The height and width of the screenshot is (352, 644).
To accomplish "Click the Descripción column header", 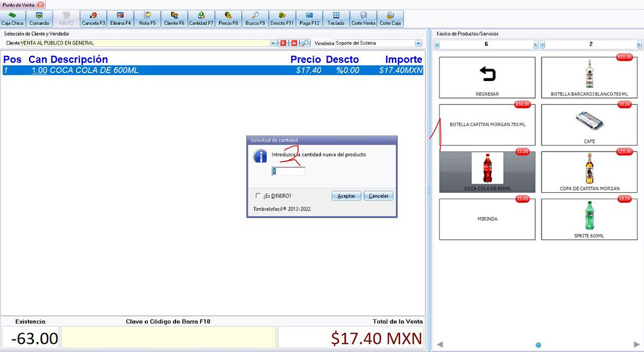I will (79, 60).
